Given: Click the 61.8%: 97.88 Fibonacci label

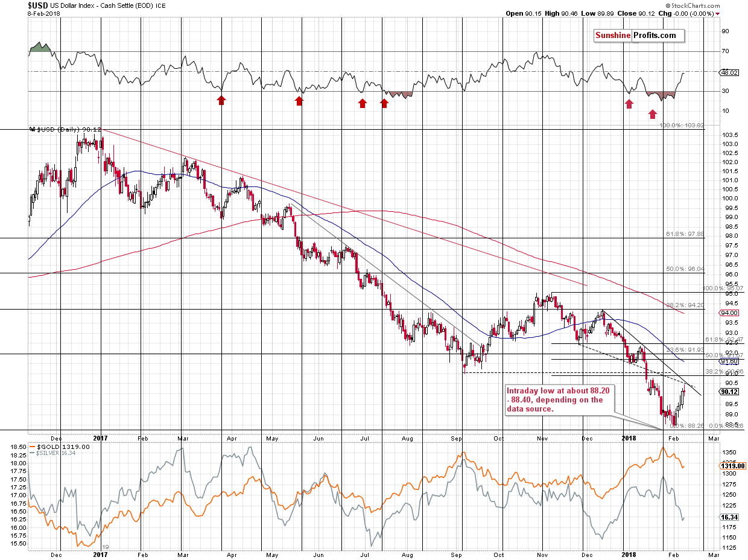Looking at the screenshot, I should tap(685, 234).
